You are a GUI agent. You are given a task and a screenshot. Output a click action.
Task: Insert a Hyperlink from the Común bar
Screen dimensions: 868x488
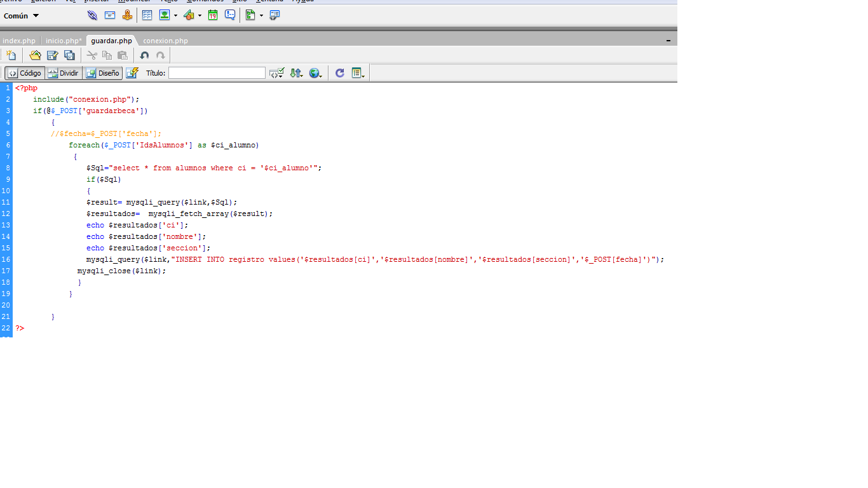pos(93,15)
